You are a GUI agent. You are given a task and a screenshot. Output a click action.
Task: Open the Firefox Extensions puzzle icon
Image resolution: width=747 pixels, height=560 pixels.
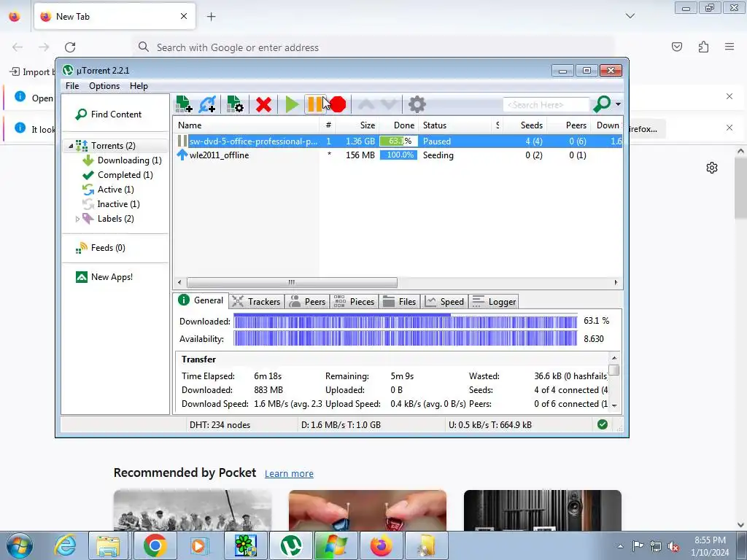coord(703,47)
